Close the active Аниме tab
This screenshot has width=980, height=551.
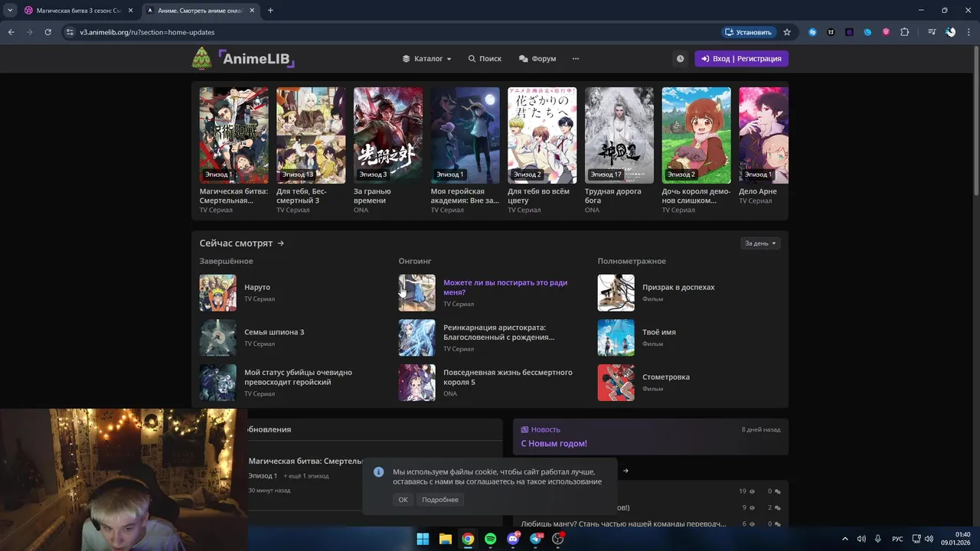(251, 11)
